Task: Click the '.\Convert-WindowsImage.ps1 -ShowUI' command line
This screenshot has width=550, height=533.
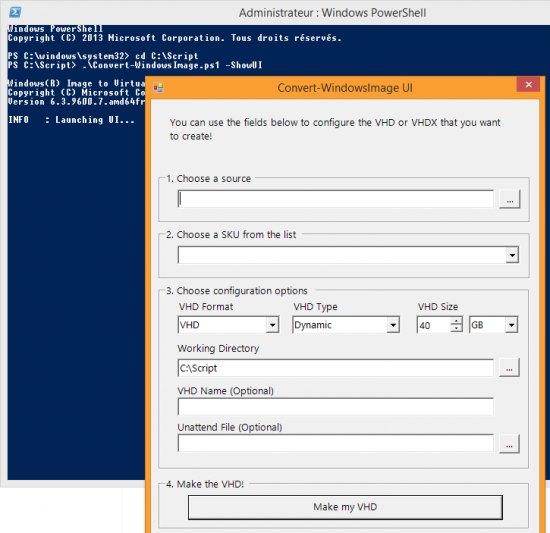Action: point(172,65)
